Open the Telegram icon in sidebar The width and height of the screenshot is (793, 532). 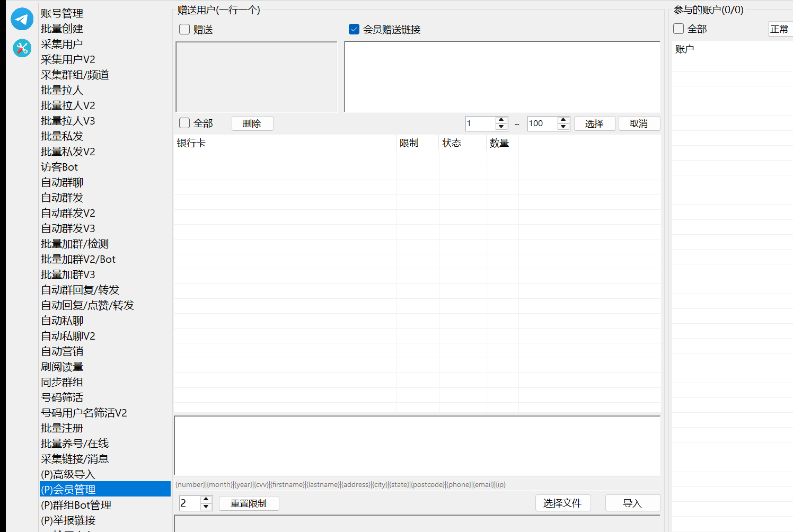(x=22, y=19)
